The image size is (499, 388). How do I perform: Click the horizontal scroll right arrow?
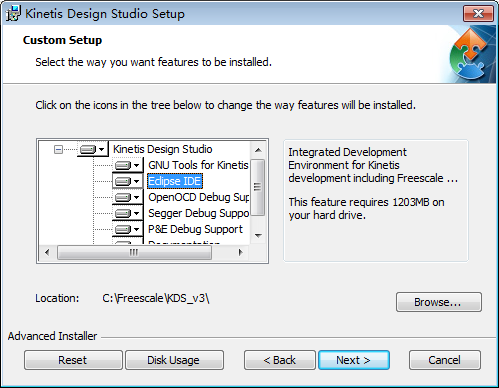241,252
